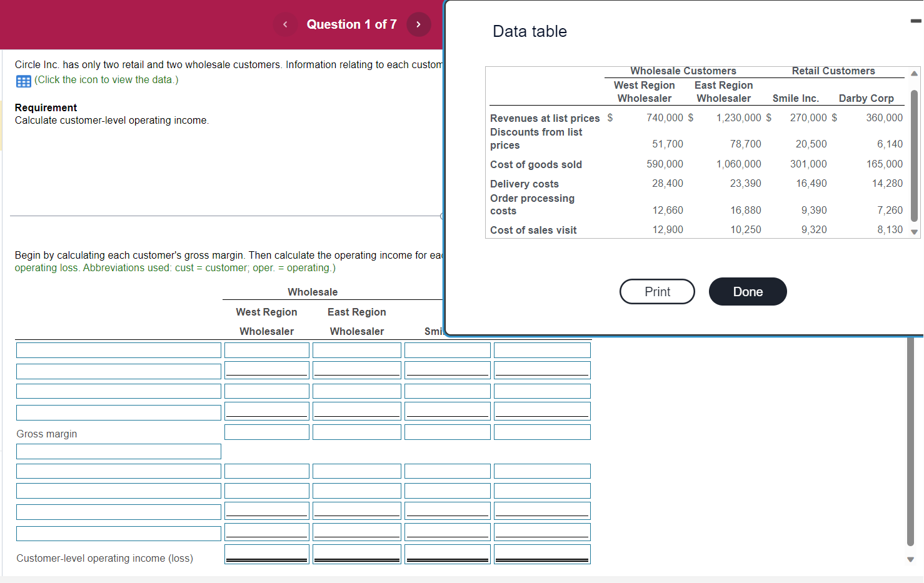Click the top-left label input field
Screen dimensions: 924x583
(118, 350)
